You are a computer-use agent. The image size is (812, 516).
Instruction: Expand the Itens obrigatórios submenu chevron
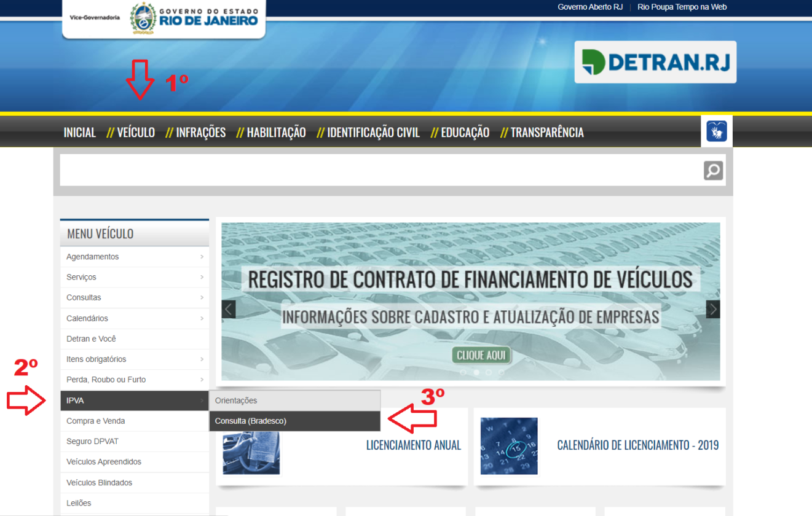coord(202,359)
